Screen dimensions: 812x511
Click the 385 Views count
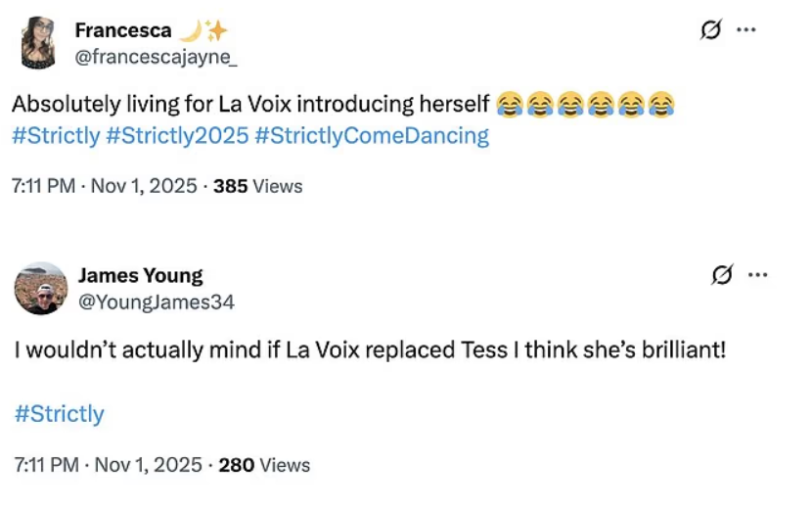coord(258,186)
